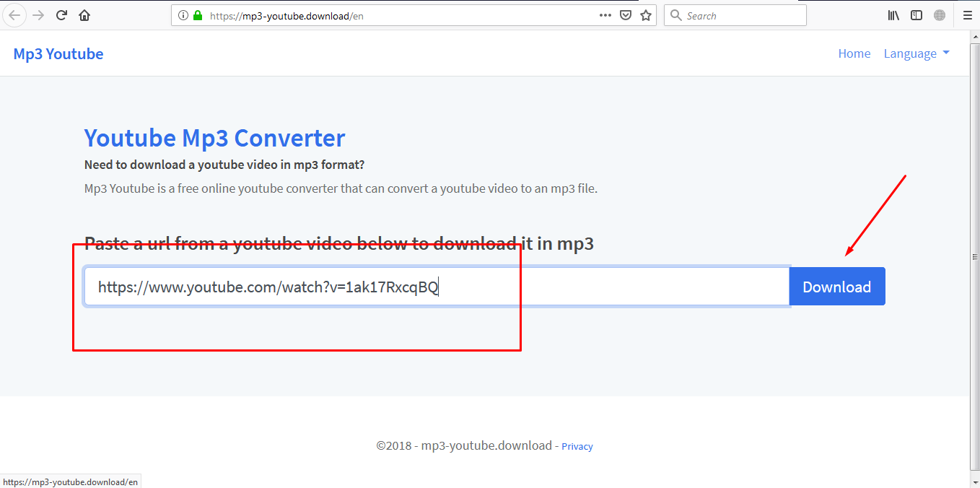Image resolution: width=980 pixels, height=488 pixels.
Task: Open the browser home page icon
Action: [84, 15]
